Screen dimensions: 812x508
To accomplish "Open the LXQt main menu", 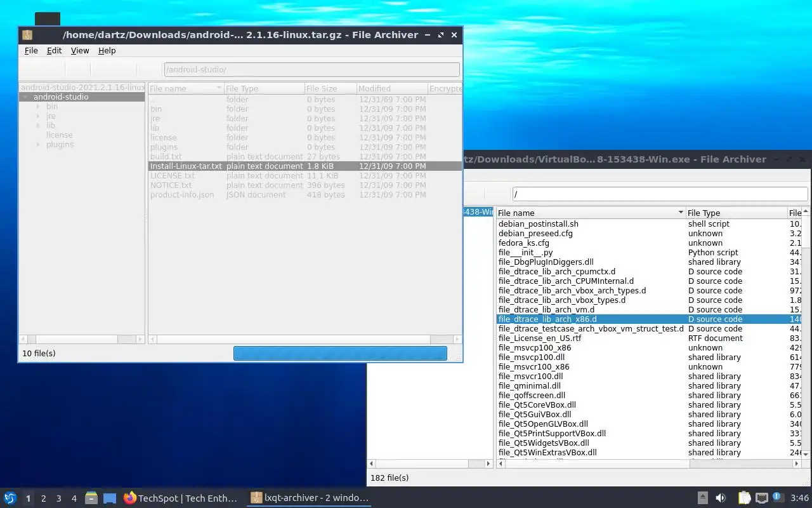I will (10, 498).
